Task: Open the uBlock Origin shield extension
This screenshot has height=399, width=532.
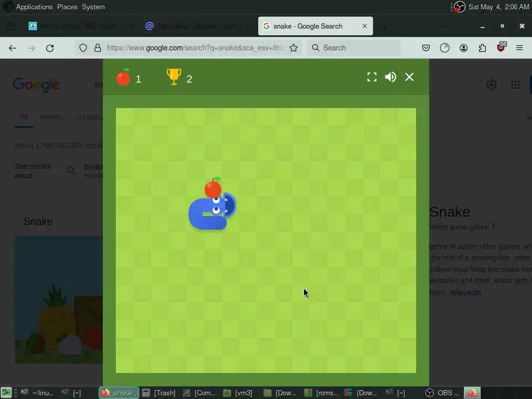Action: tap(501, 47)
